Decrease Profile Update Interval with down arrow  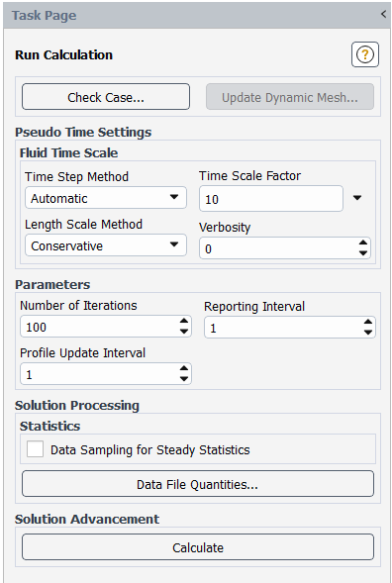184,379
